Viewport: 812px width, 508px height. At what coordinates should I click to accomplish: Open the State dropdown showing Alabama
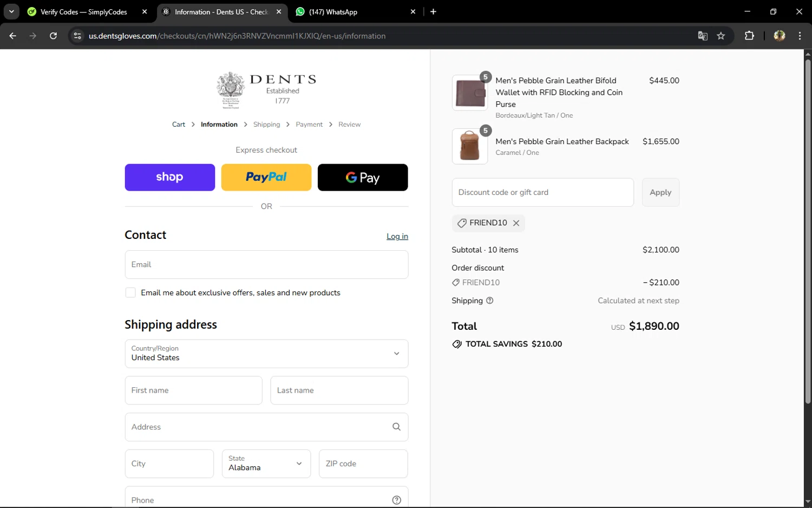(266, 464)
